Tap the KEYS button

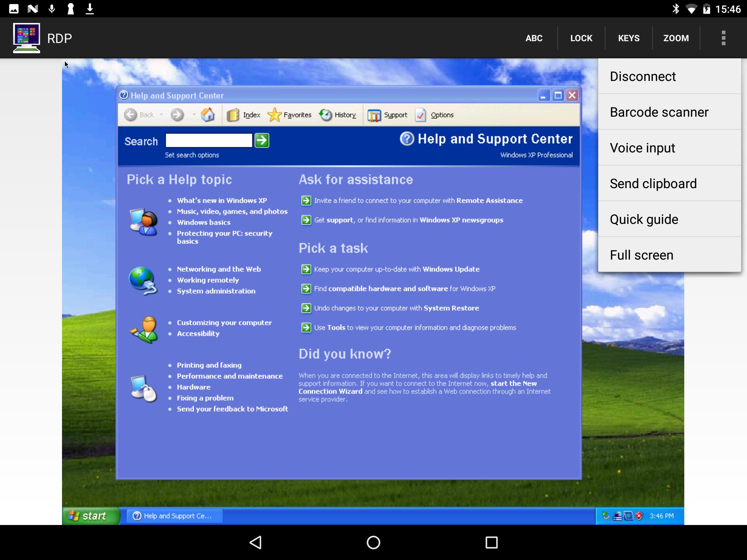(628, 38)
